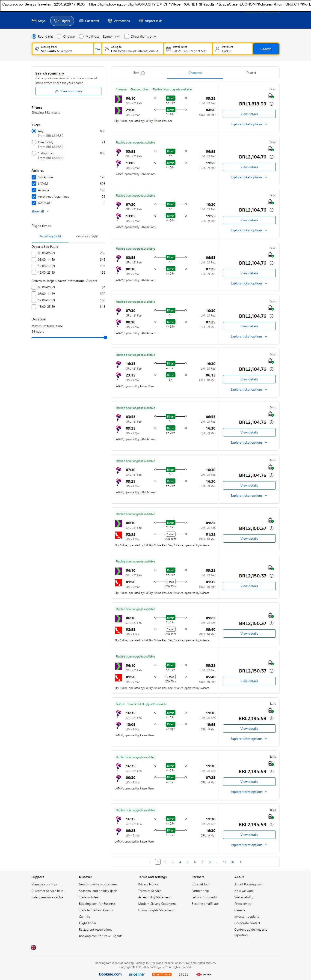Click the Going to destination input field
Screen dimensions: 311x980
pyautogui.click(x=133, y=49)
